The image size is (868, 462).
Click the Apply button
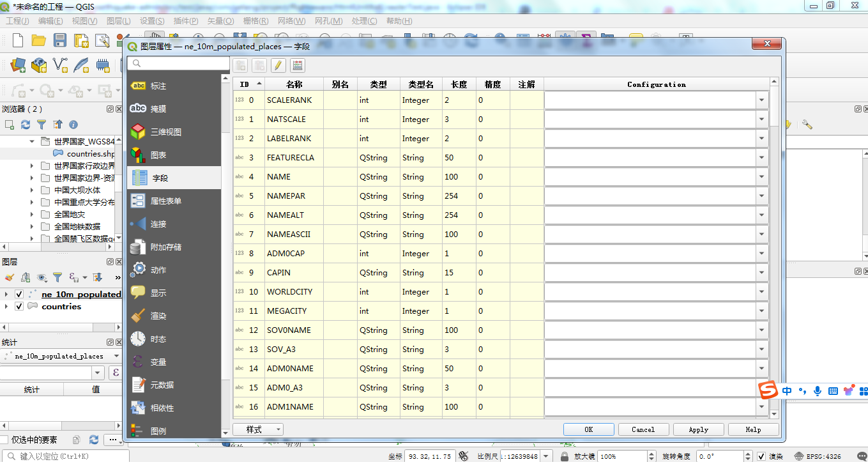click(699, 429)
